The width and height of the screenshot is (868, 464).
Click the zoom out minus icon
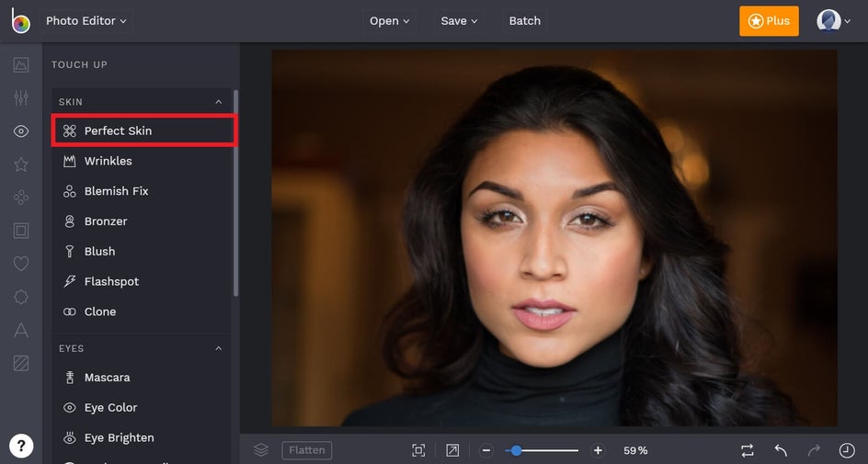486,450
